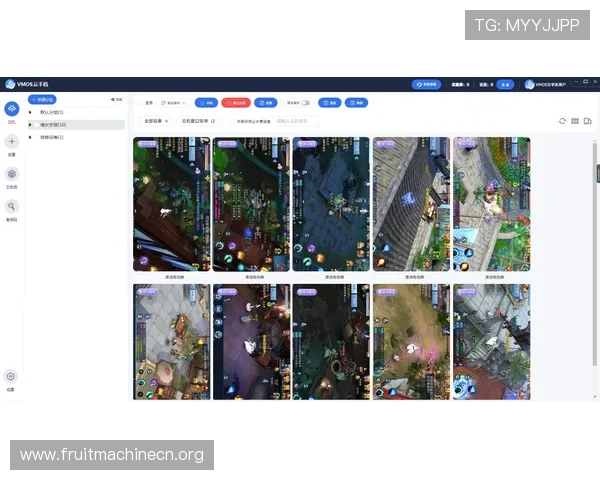Open fifth top-row thumbnail with garden path
This screenshot has width=600, height=480.
pyautogui.click(x=492, y=204)
